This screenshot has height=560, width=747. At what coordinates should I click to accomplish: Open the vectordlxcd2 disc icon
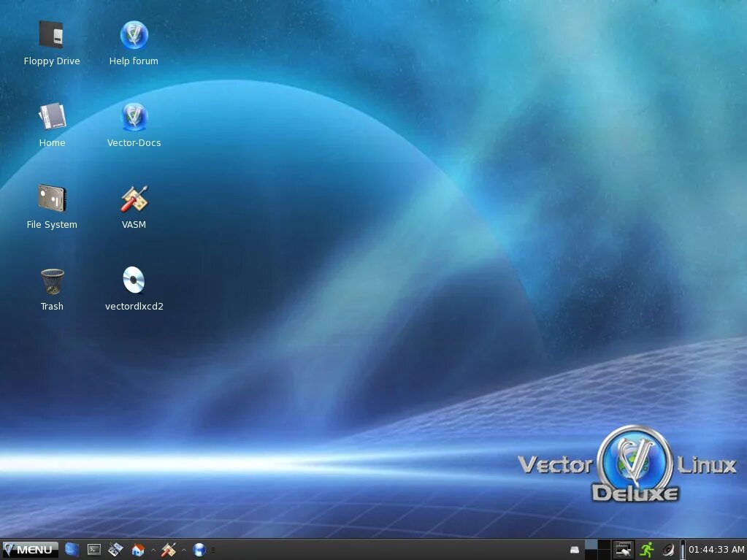[134, 289]
